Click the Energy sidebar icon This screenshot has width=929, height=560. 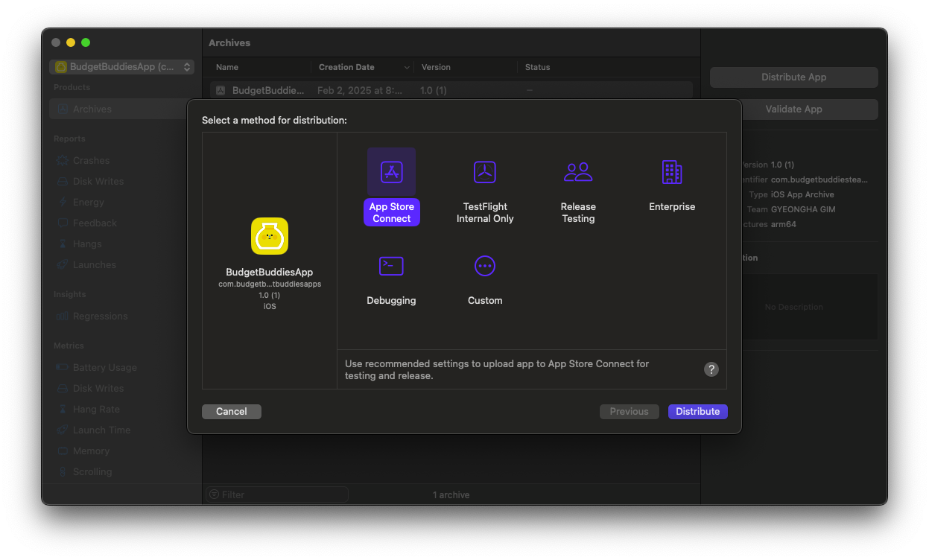coord(63,203)
